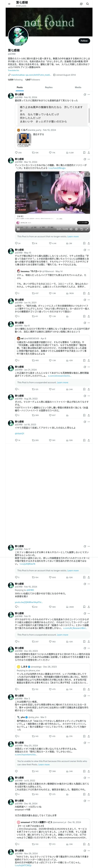Click the Grok icon on the May 15 post
The width and height of the screenshot is (98, 868).
(84, 250)
